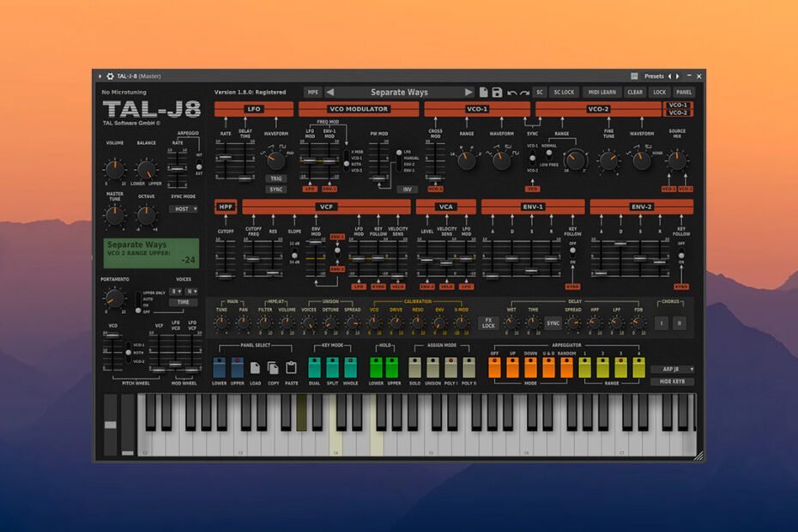798x532 pixels.
Task: Enable Chorus I button
Action: point(661,323)
